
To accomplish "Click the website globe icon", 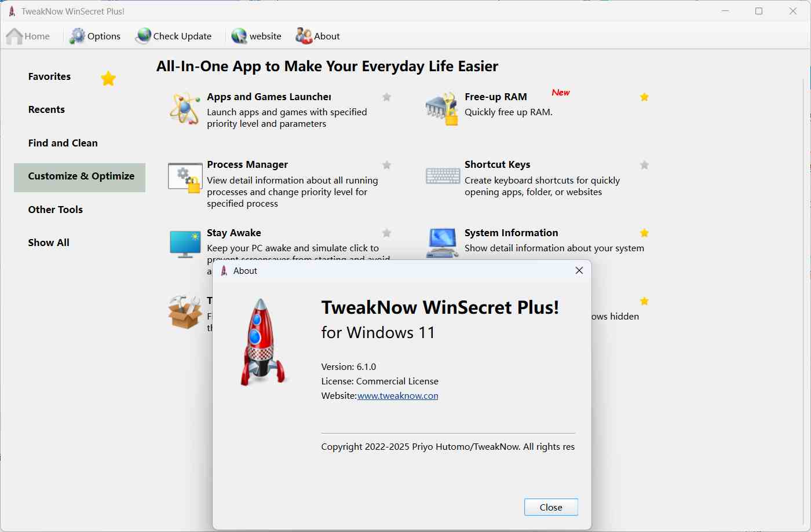I will pyautogui.click(x=239, y=36).
